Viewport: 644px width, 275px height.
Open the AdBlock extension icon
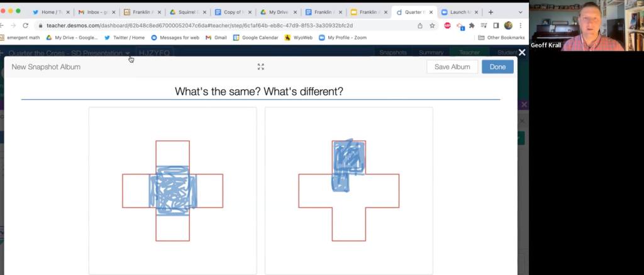pos(447,26)
